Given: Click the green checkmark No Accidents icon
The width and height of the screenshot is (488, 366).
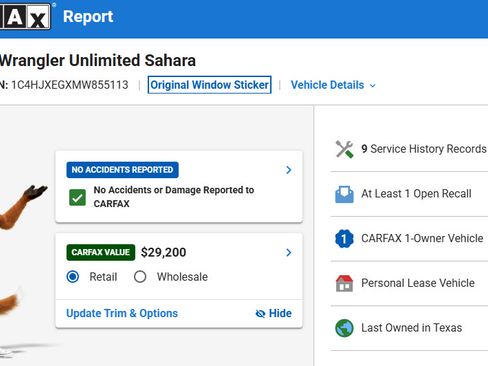Looking at the screenshot, I should click(77, 197).
